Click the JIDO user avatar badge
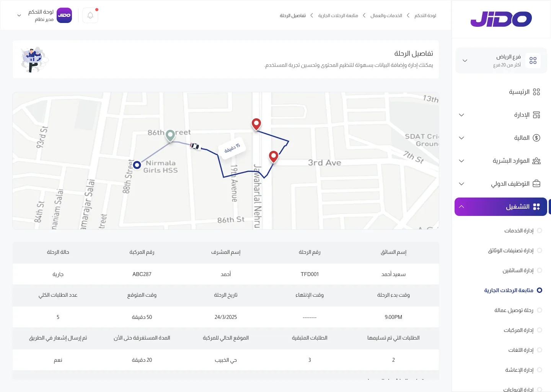The height and width of the screenshot is (392, 551). 64,15
